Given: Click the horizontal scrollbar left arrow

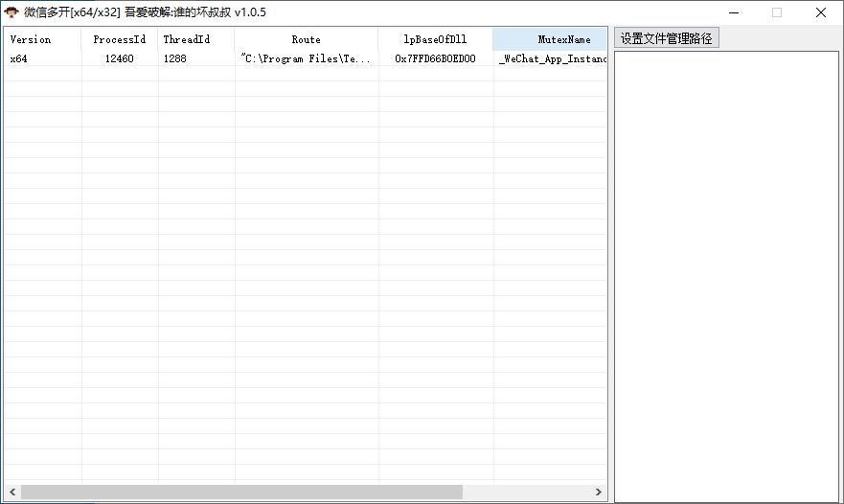Looking at the screenshot, I should (x=11, y=492).
